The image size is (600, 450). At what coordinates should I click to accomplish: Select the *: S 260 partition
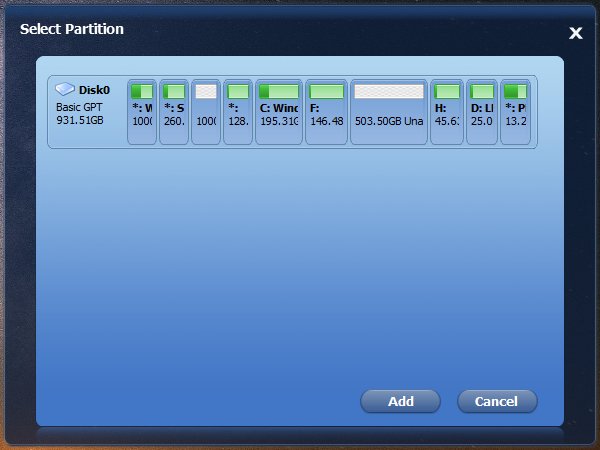click(174, 112)
